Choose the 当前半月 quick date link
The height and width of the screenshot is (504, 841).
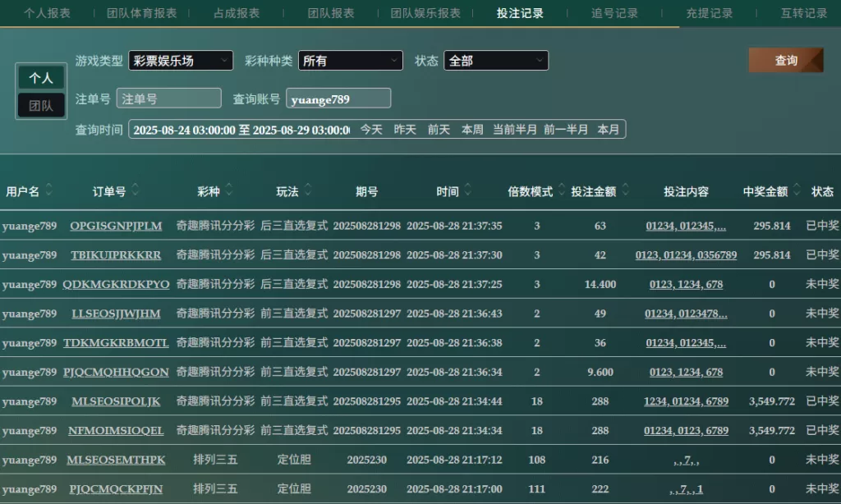point(515,130)
